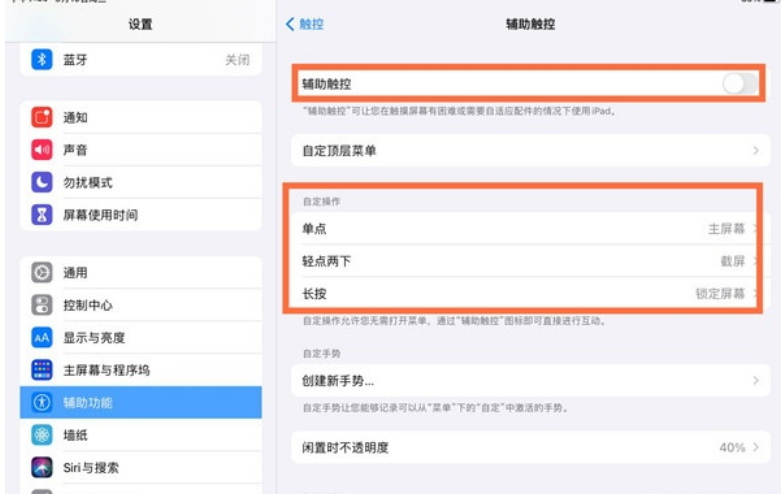Tap 闲置时不透明度 label
The width and height of the screenshot is (781, 494).
[345, 448]
